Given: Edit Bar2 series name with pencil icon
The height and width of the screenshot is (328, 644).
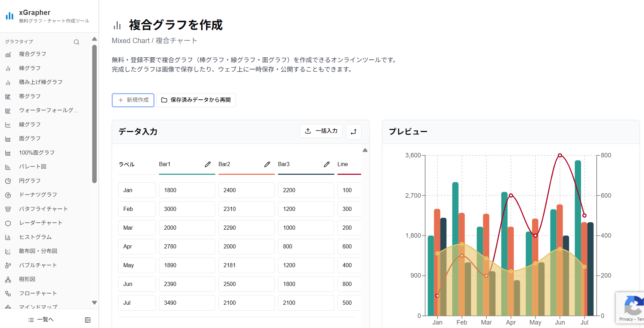Looking at the screenshot, I should tap(267, 164).
